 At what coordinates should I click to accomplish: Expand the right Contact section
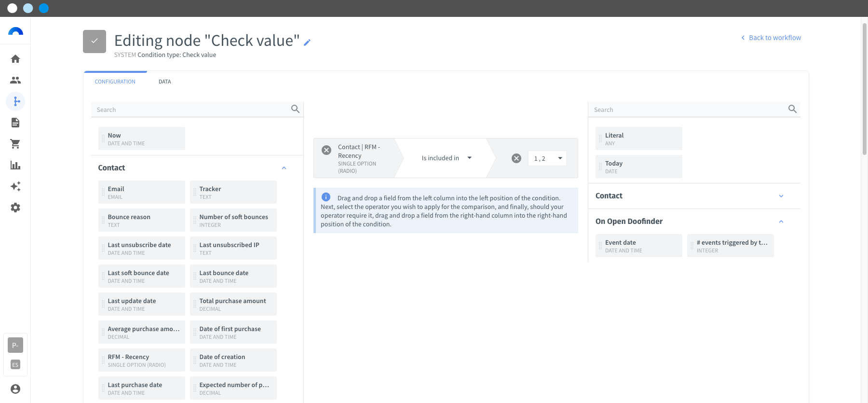coord(781,196)
